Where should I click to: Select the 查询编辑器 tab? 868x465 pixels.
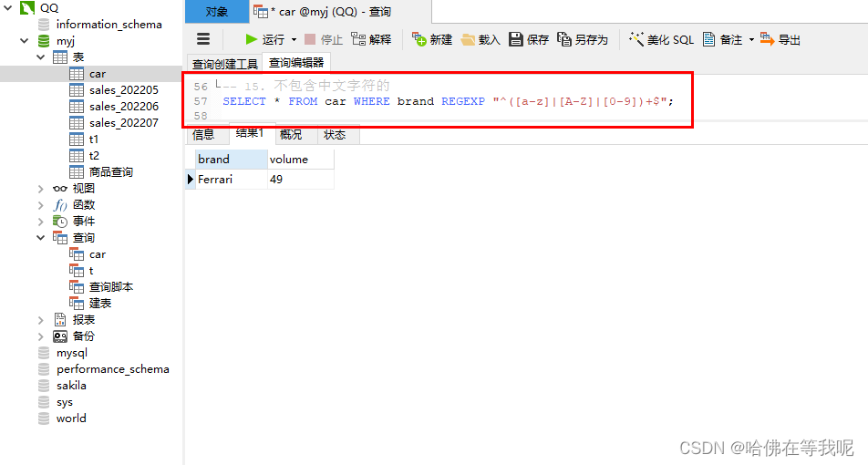(x=296, y=63)
